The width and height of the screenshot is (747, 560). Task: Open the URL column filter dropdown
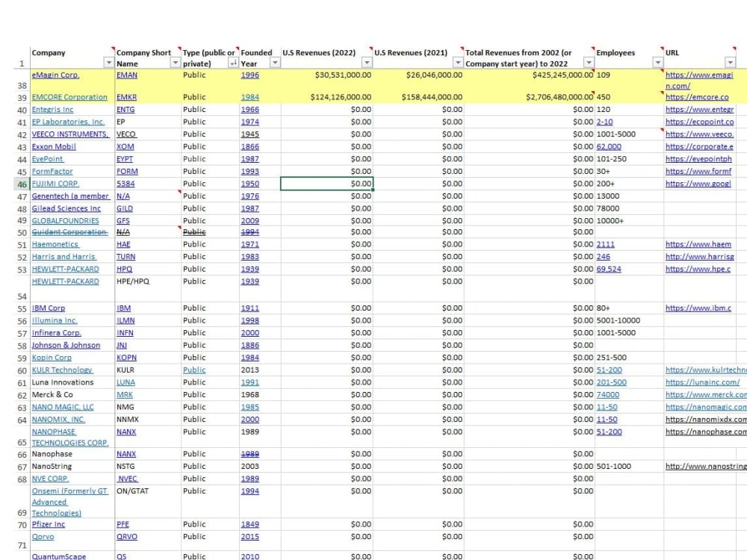coord(730,63)
